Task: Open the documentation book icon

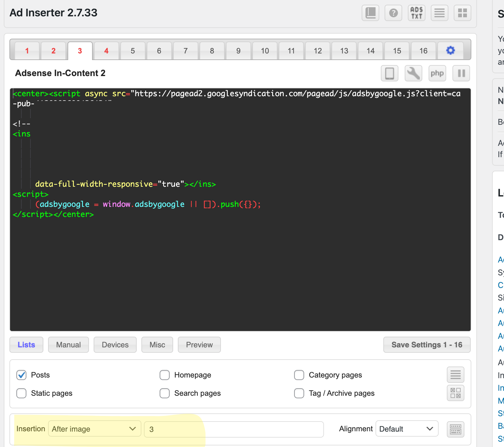Action: click(370, 13)
